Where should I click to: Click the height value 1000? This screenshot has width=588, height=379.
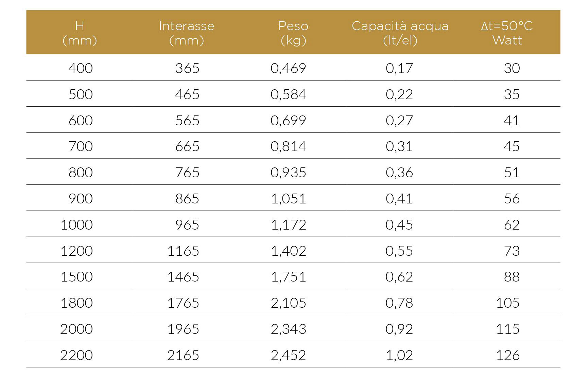click(x=77, y=225)
